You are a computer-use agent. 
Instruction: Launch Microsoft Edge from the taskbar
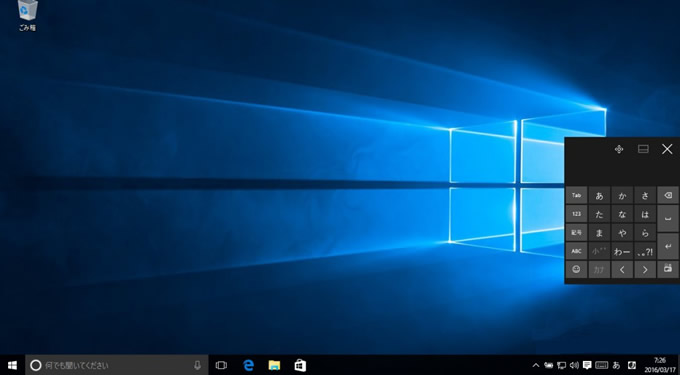tap(248, 365)
